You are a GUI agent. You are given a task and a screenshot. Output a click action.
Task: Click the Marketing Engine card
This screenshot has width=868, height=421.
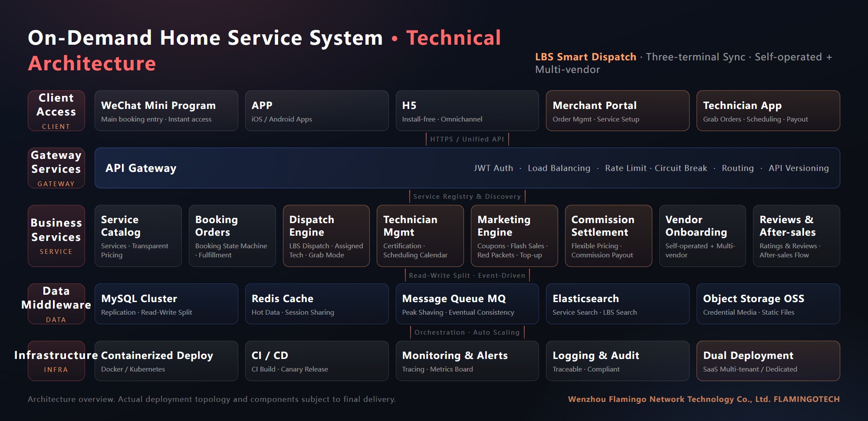click(514, 236)
